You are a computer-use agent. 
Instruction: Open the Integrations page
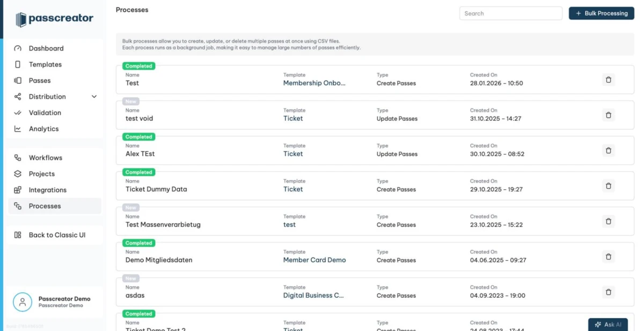pyautogui.click(x=55, y=190)
